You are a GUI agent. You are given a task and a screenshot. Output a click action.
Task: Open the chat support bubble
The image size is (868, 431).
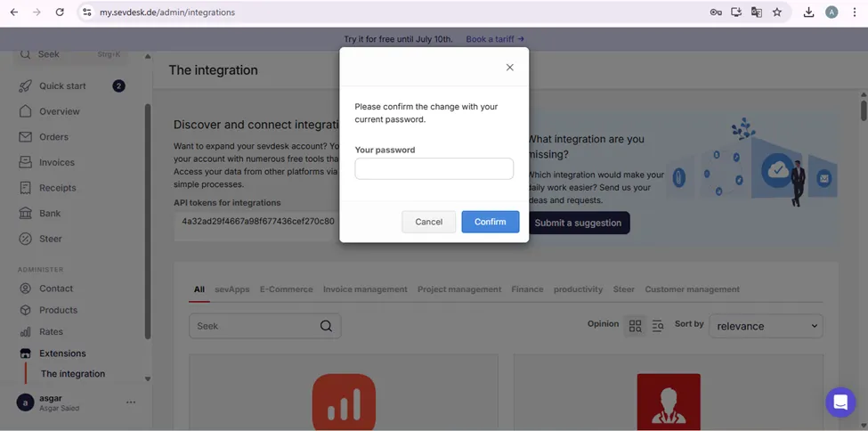840,403
